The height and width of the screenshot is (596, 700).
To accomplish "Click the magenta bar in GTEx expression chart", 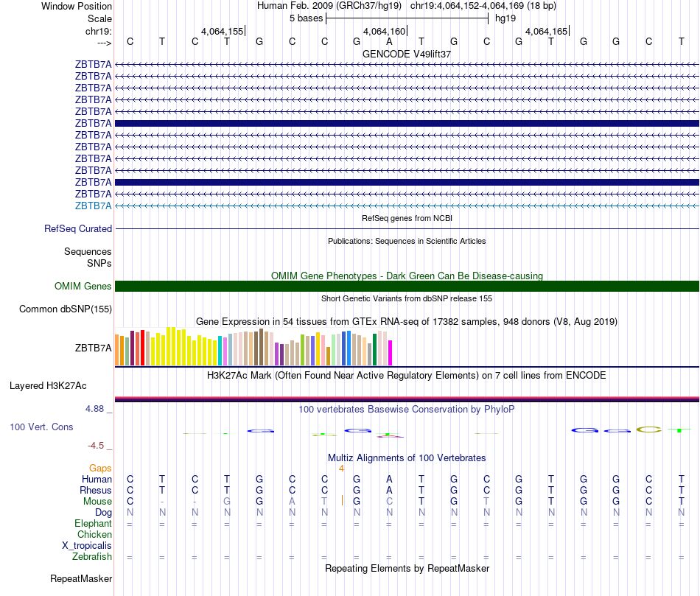I will tap(390, 352).
